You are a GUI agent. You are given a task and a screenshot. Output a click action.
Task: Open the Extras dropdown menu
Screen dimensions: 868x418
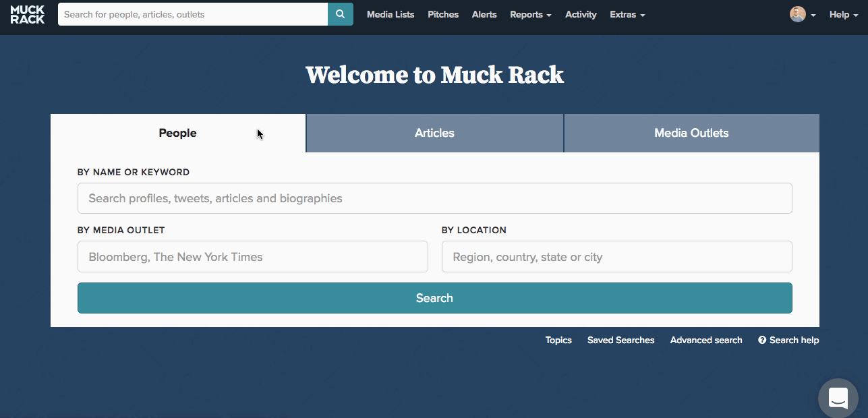(627, 14)
